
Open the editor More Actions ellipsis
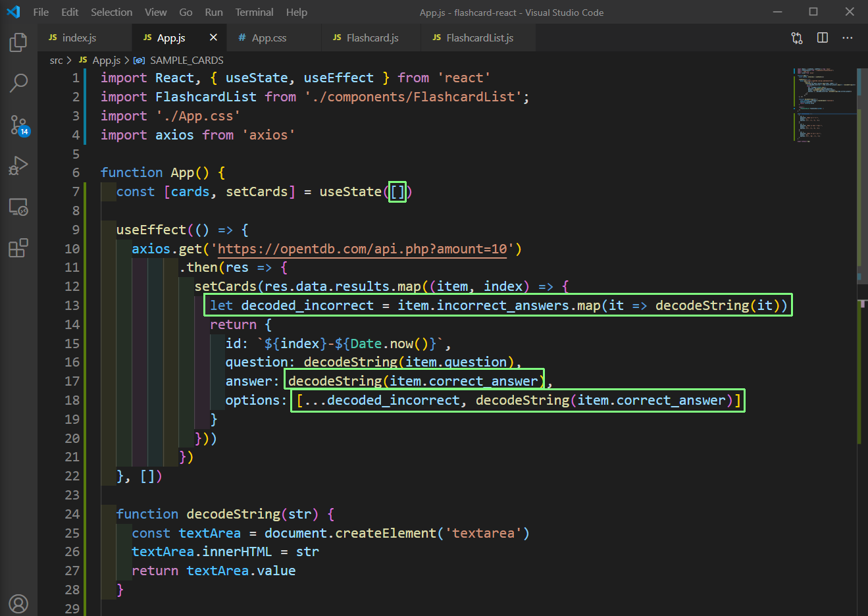(x=848, y=38)
